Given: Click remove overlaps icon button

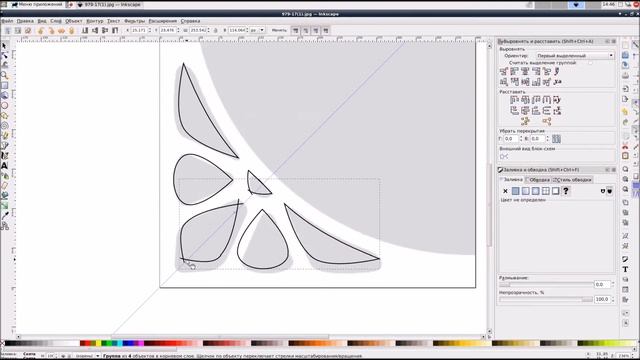Looking at the screenshot, I should [556, 139].
